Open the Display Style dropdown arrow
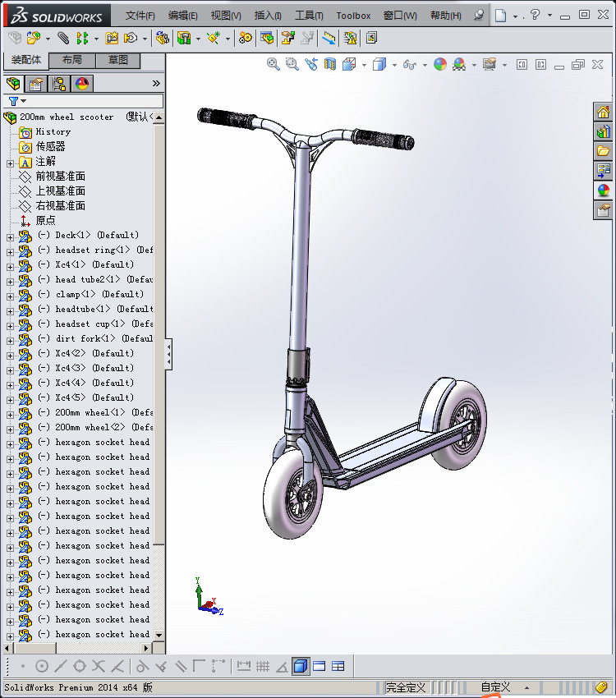 (394, 65)
